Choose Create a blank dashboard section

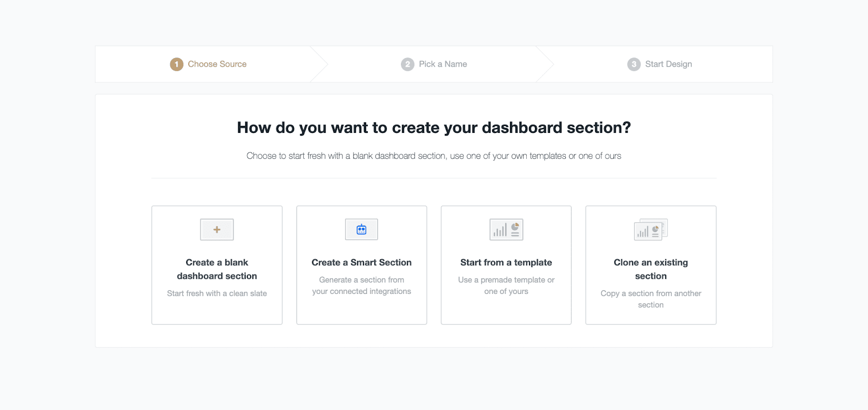click(216, 265)
